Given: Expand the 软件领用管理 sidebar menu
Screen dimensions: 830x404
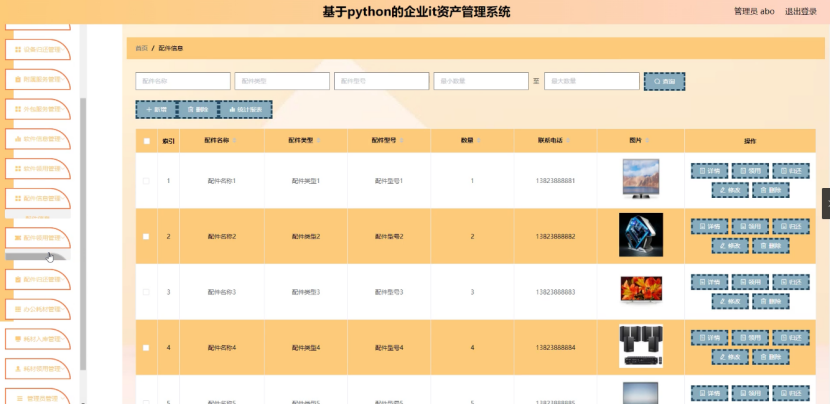Looking at the screenshot, I should (x=38, y=168).
